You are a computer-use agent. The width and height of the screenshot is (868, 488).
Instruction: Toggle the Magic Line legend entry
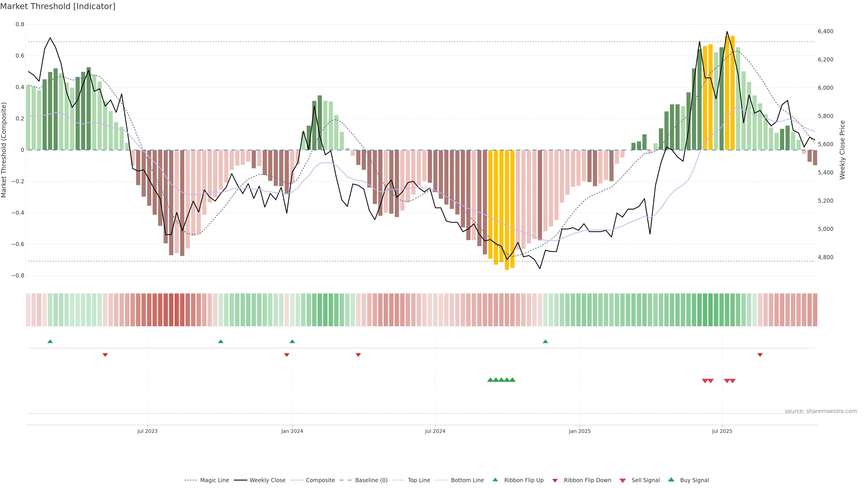click(214, 480)
